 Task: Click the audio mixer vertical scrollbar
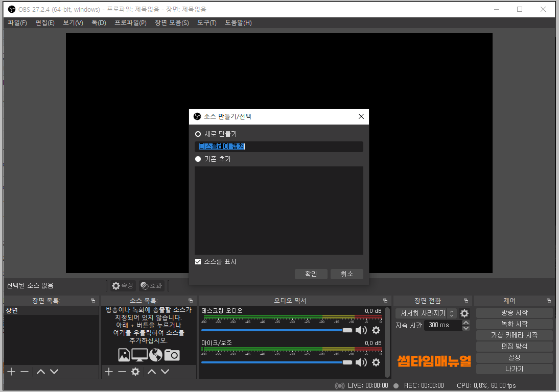[x=387, y=342]
